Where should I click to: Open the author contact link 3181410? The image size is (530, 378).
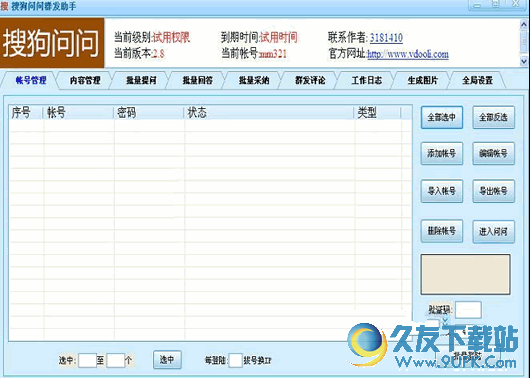pos(386,38)
